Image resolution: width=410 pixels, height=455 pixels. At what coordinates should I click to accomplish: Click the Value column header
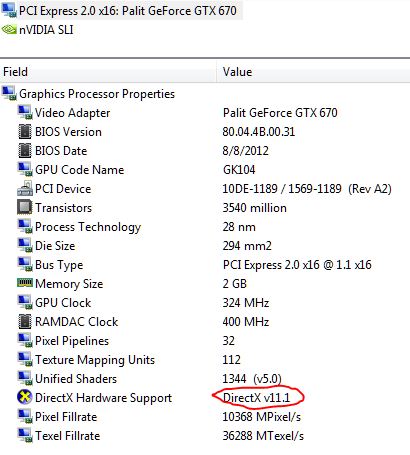(x=313, y=72)
